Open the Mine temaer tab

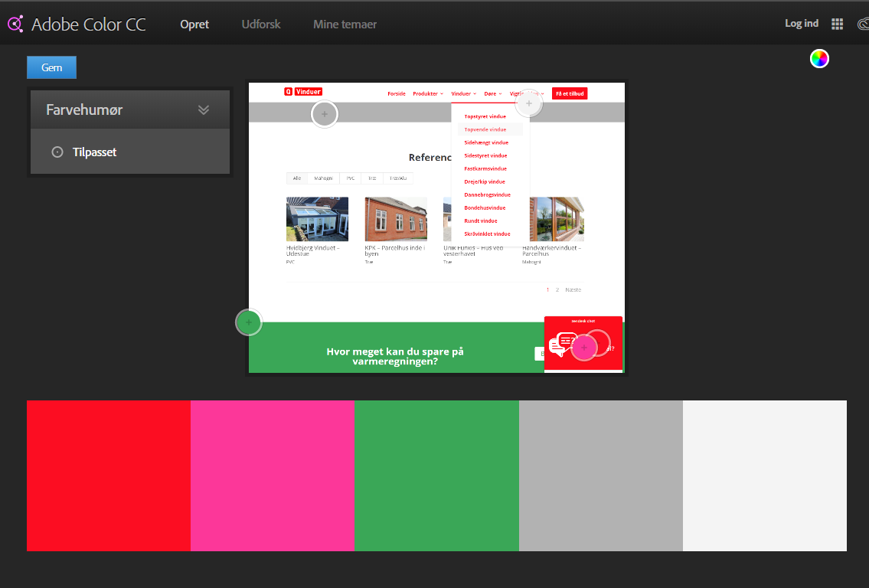tap(345, 24)
